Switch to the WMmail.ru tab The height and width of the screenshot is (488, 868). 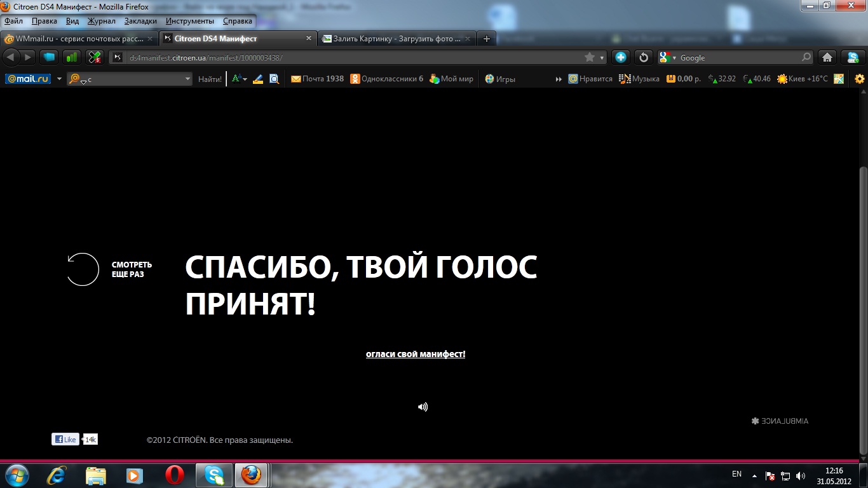[x=79, y=39]
